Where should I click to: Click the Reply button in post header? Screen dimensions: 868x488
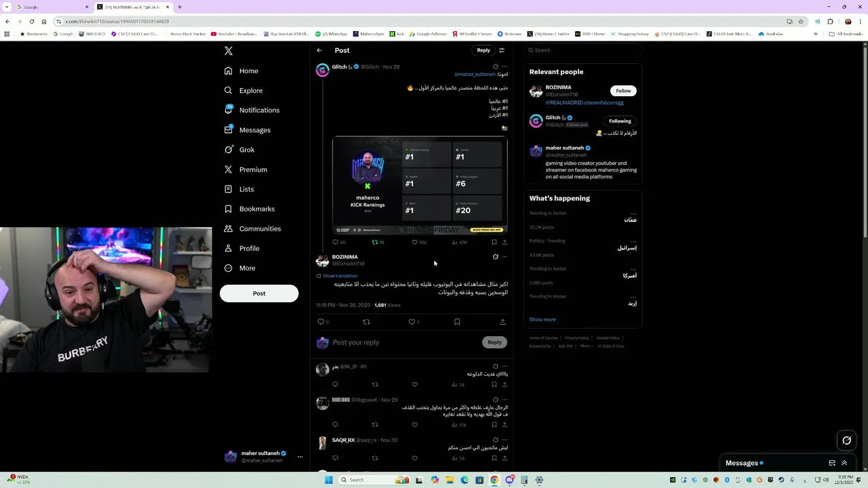(x=483, y=50)
